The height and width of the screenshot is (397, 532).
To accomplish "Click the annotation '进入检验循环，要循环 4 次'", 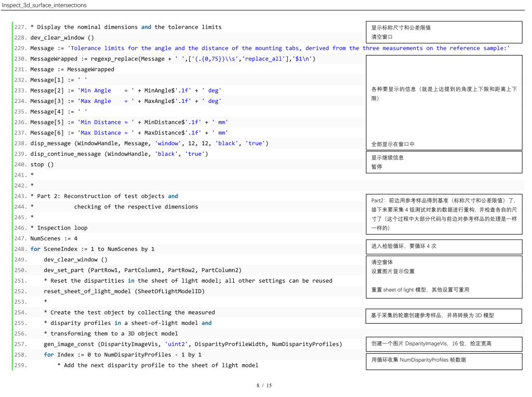I will (x=404, y=246).
